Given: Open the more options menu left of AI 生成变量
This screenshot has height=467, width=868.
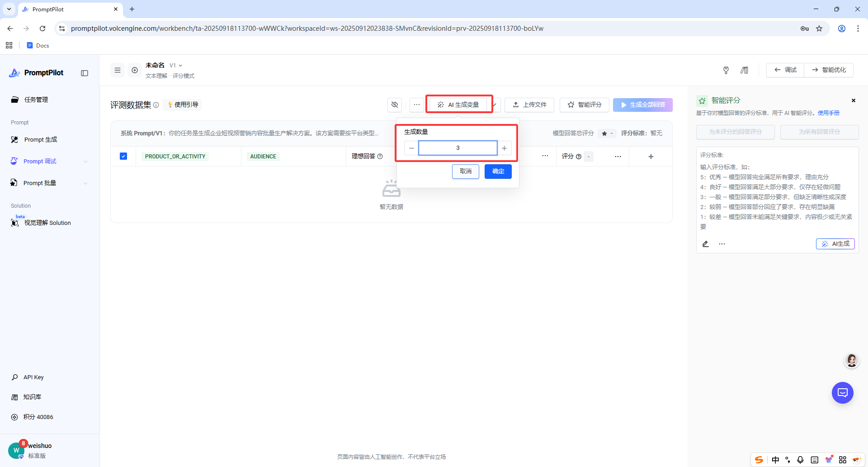Looking at the screenshot, I should point(417,105).
